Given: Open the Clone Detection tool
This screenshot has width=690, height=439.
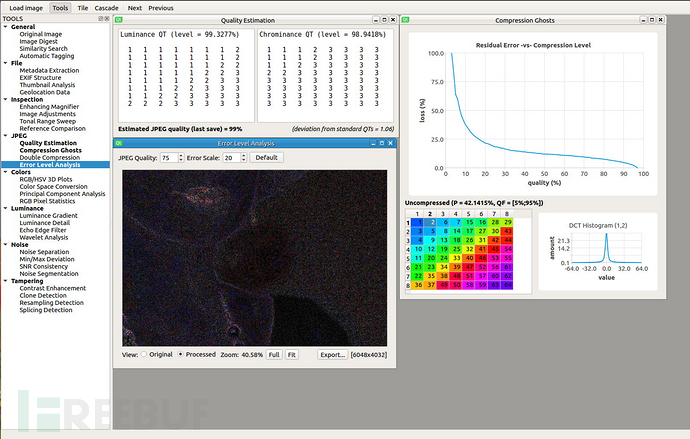Looking at the screenshot, I should click(x=43, y=296).
